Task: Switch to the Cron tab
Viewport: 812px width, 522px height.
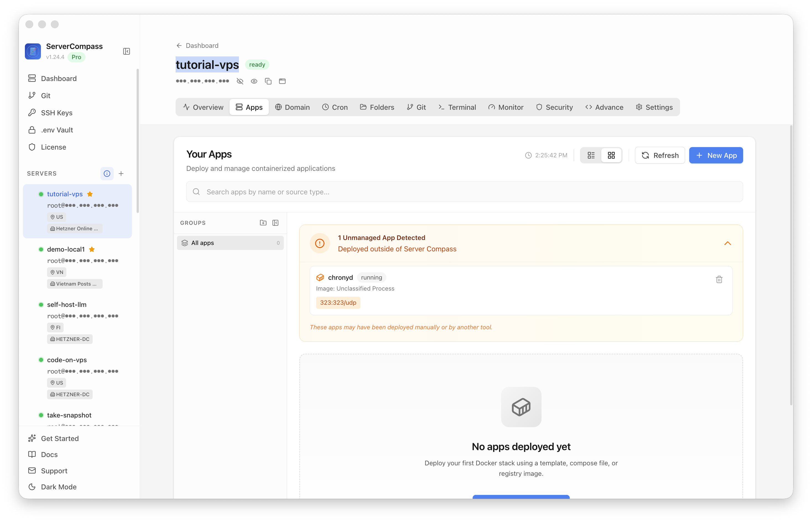Action: [x=335, y=107]
